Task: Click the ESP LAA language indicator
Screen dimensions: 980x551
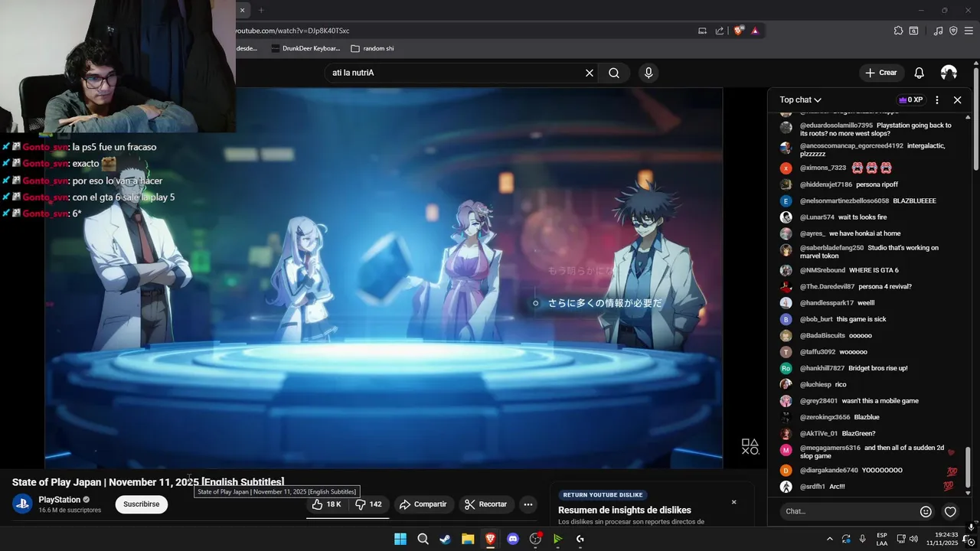Action: click(882, 539)
